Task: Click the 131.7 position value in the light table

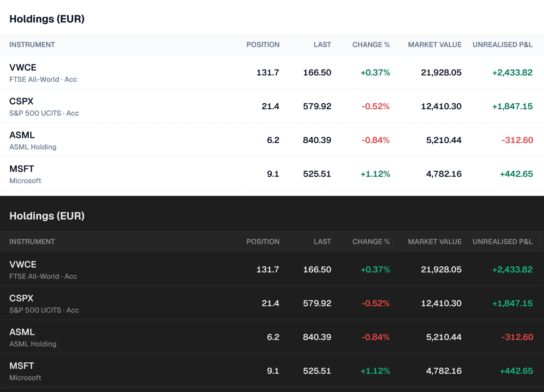Action: click(268, 72)
